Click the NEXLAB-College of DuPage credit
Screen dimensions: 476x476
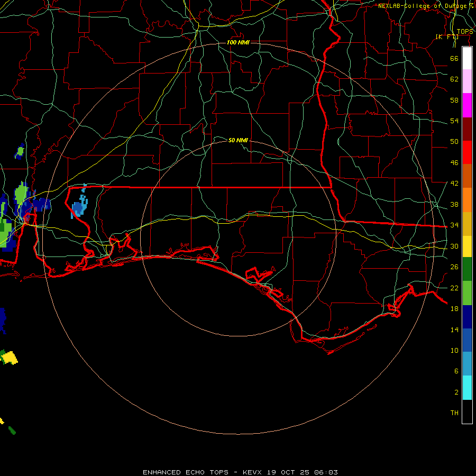point(426,6)
